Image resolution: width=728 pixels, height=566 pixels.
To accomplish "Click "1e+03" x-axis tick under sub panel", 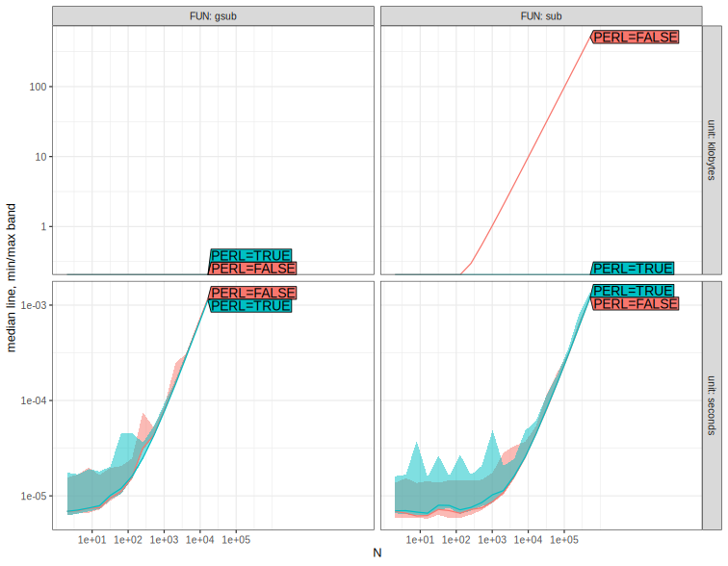I will coord(492,540).
